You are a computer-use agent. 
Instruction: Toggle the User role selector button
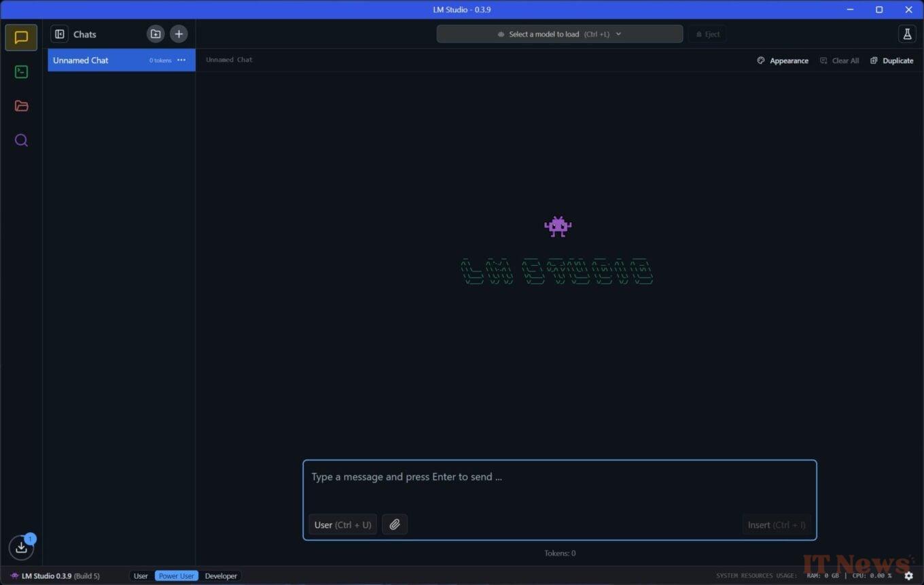(x=342, y=525)
